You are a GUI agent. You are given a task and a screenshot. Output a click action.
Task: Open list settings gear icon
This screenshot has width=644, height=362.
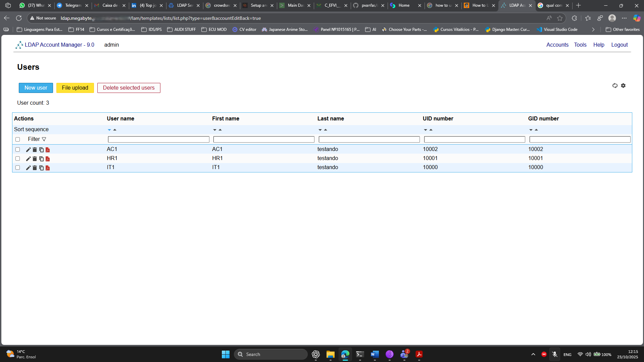pyautogui.click(x=623, y=86)
